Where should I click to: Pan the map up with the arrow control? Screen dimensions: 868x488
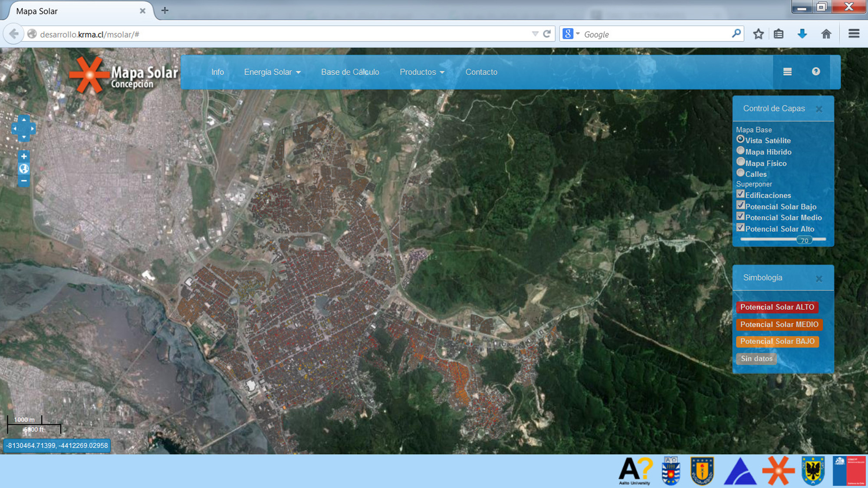[x=24, y=119]
